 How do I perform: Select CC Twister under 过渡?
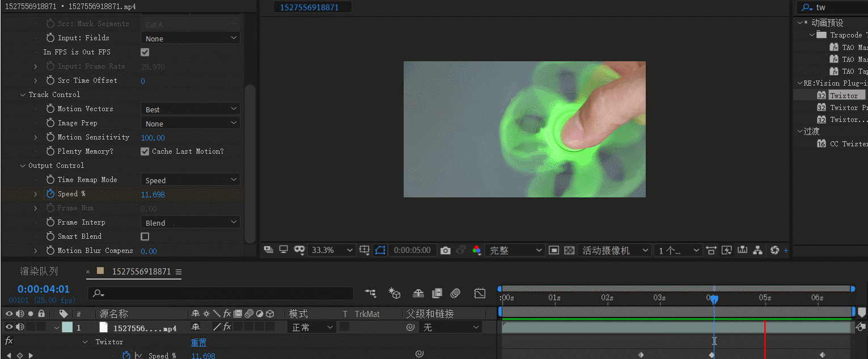pos(849,143)
